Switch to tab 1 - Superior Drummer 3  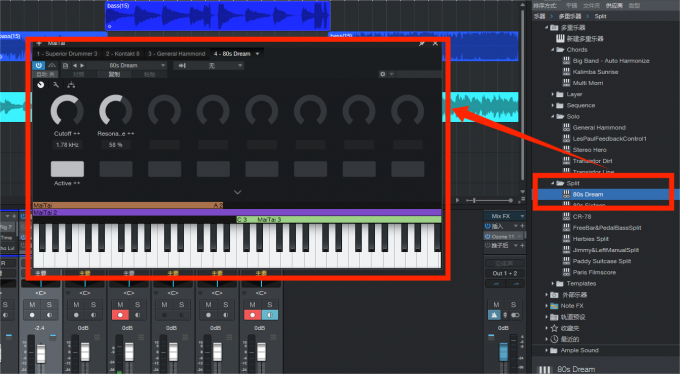pyautogui.click(x=67, y=54)
